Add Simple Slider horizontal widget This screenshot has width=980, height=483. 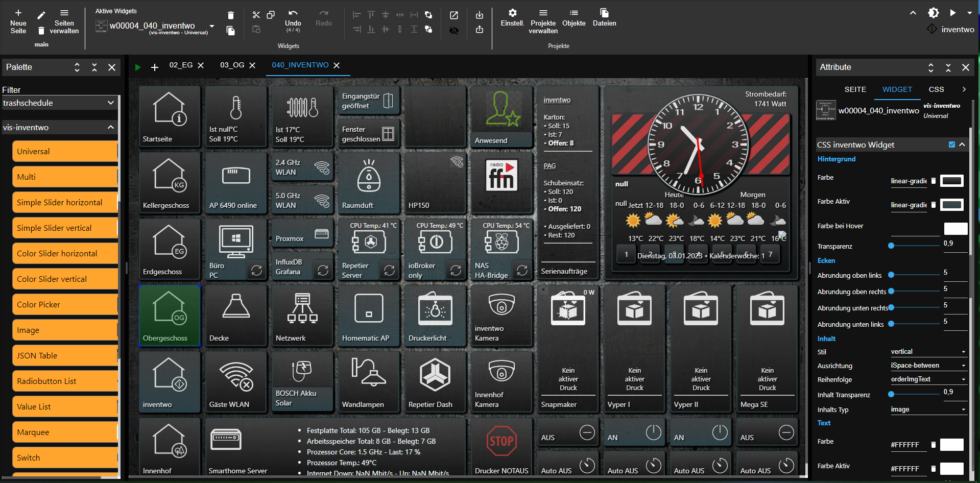coord(66,203)
